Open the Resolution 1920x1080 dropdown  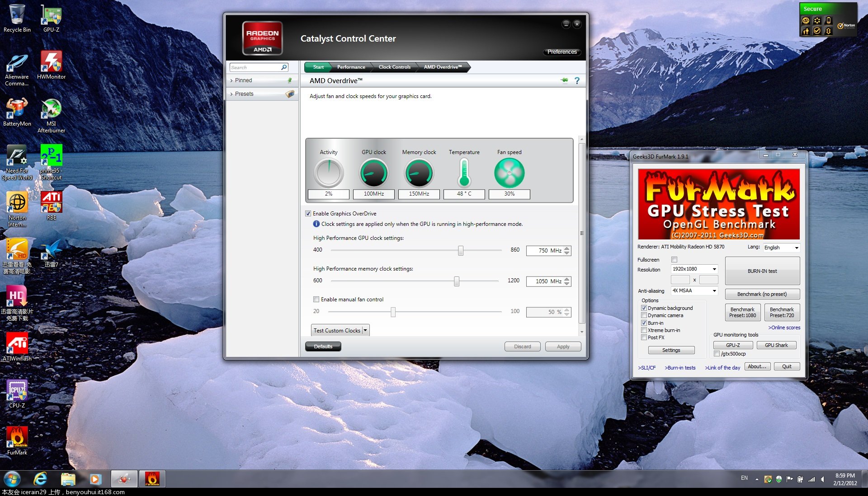694,269
